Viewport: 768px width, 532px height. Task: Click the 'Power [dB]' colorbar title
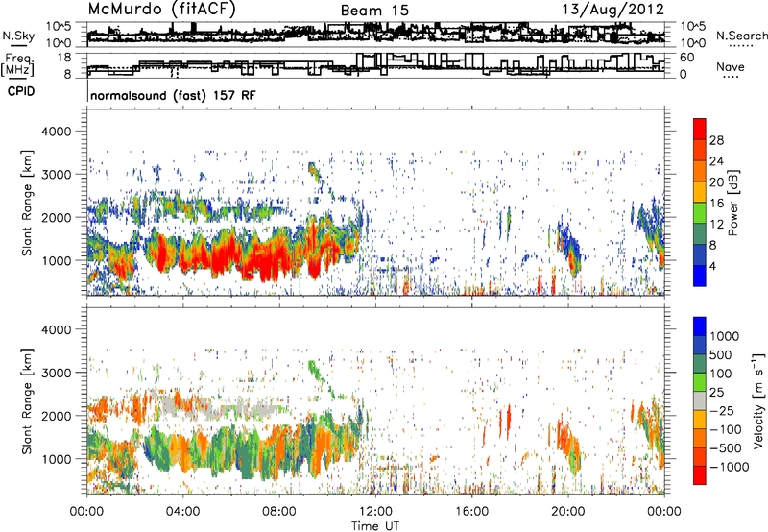click(732, 203)
